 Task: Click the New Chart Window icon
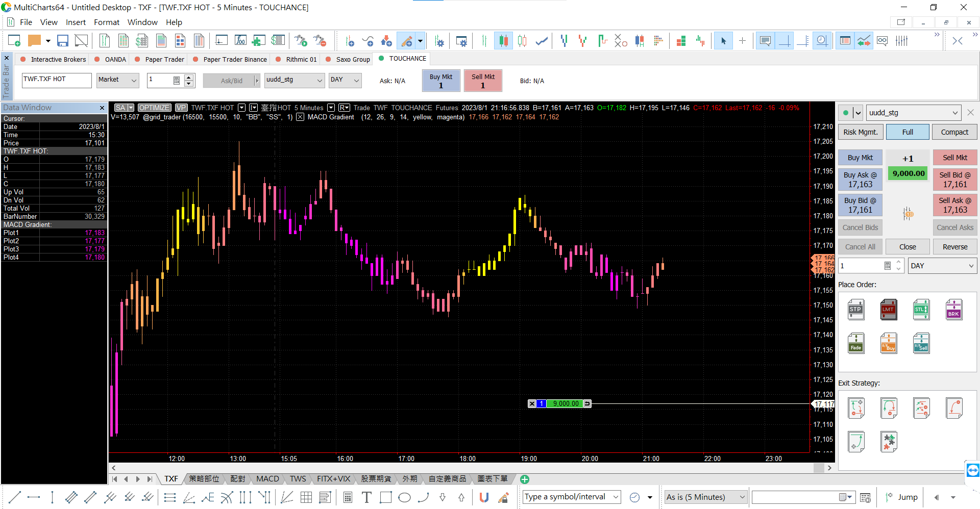click(14, 41)
